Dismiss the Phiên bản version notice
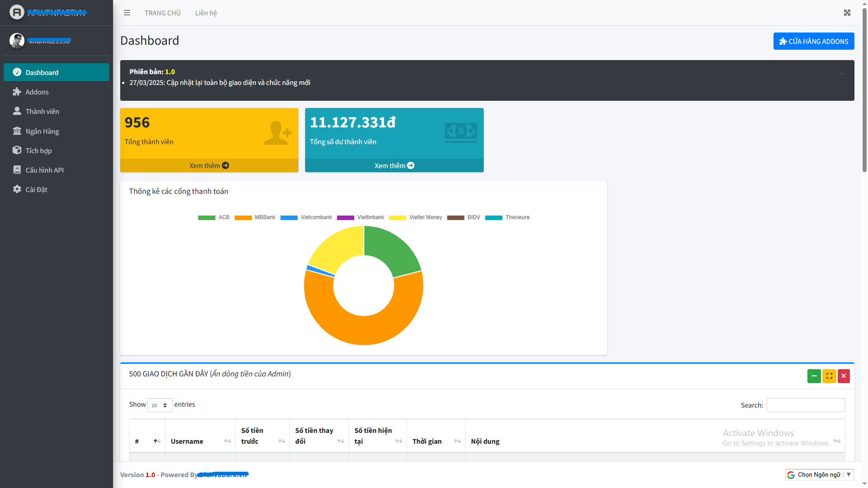The image size is (868, 488). (842, 72)
